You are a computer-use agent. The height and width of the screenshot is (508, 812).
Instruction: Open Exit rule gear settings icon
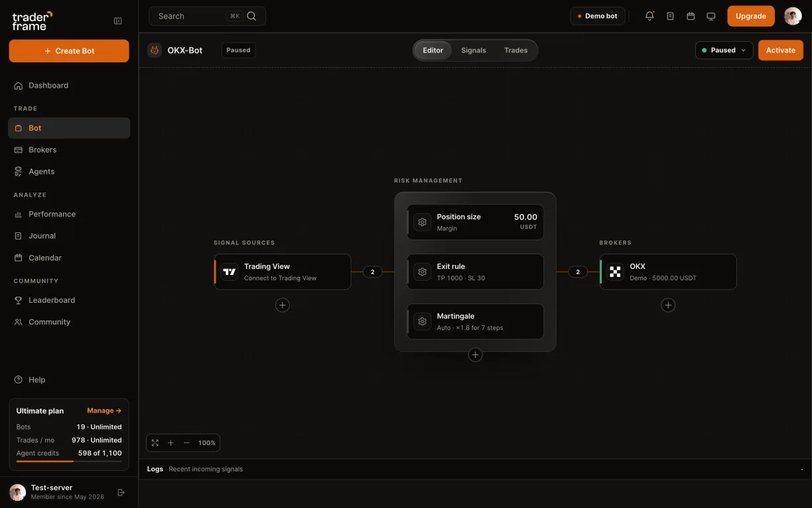click(x=422, y=272)
